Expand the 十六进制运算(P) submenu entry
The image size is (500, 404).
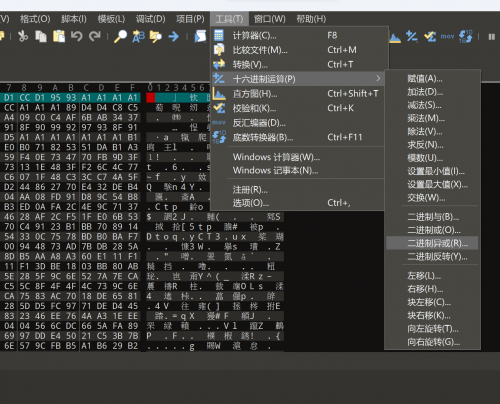[298, 79]
